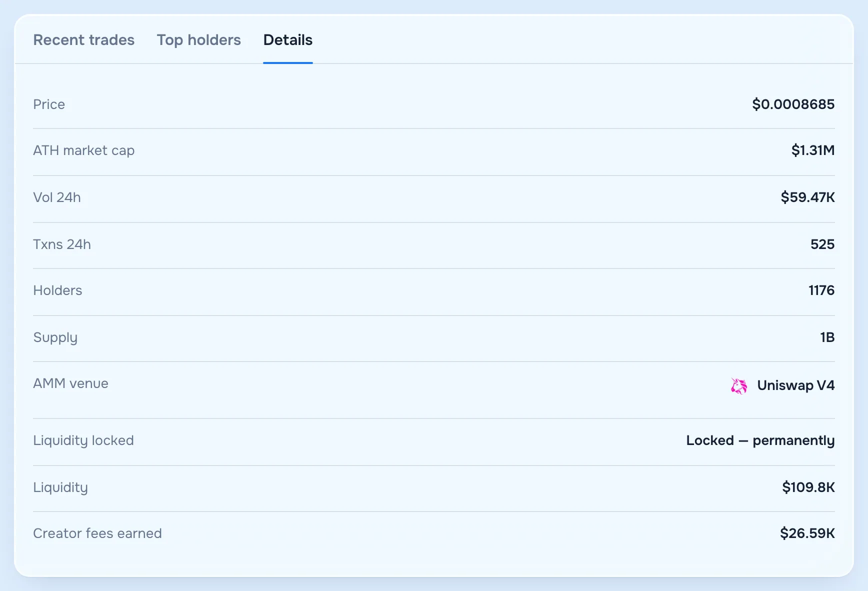Click the Liquidity value $109.8K
Screen dimensions: 868x591
[808, 487]
